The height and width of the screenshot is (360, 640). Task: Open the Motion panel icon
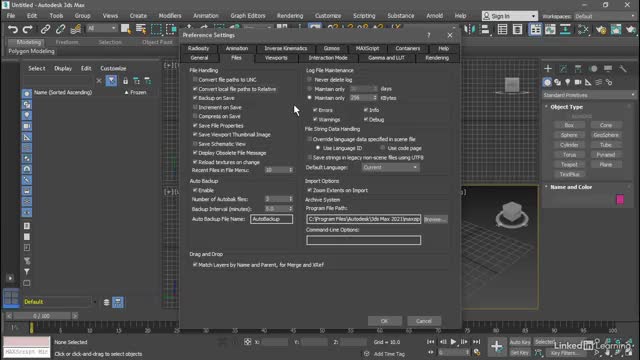point(593,69)
